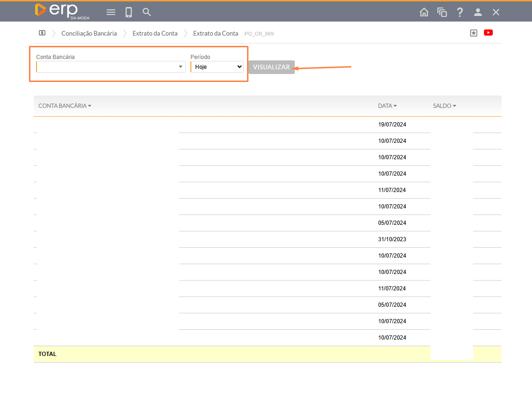Open the Período select showing Hoje
Screen dimensions: 532x400
[217, 67]
